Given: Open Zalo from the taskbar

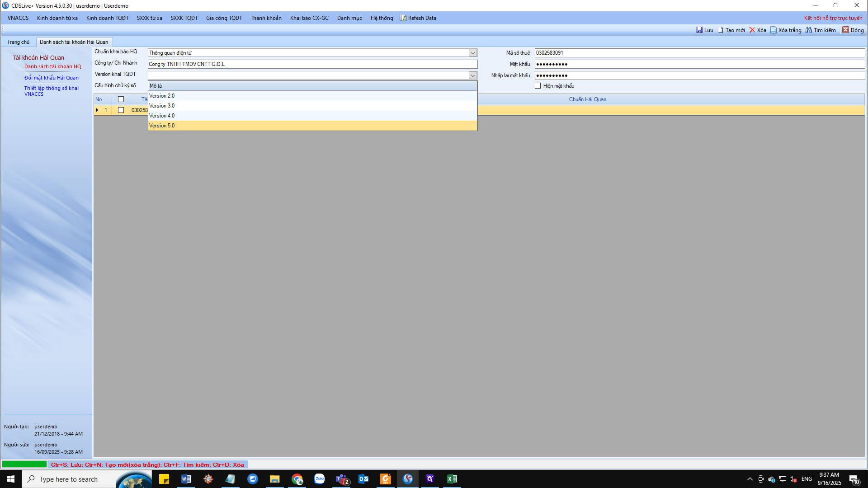Looking at the screenshot, I should click(319, 479).
